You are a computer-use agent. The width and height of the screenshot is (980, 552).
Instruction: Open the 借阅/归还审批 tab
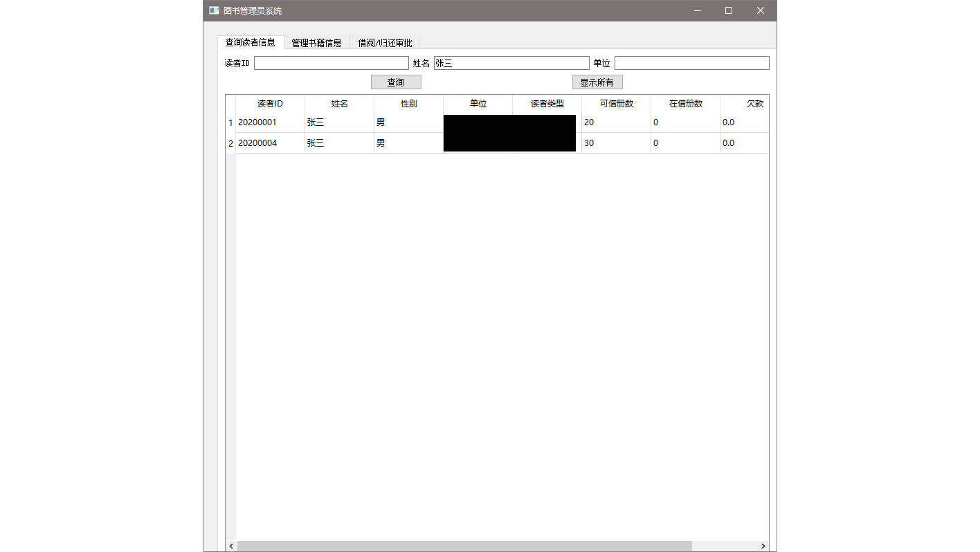click(x=385, y=43)
